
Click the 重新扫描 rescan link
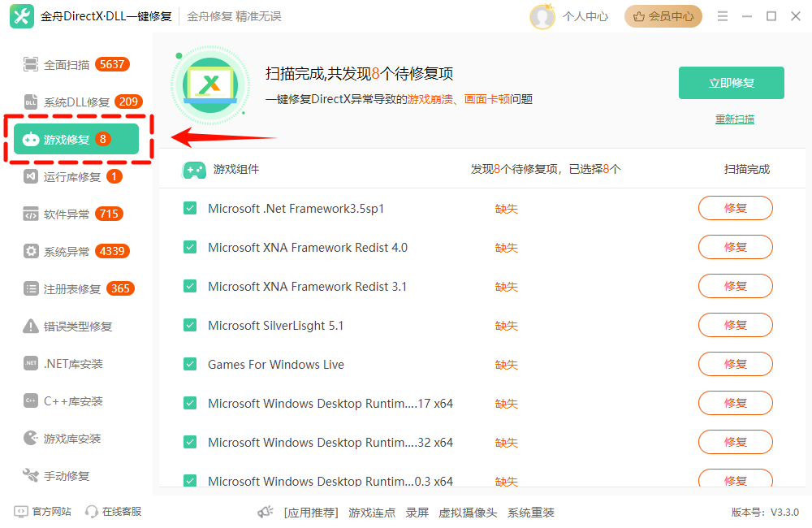tap(734, 119)
